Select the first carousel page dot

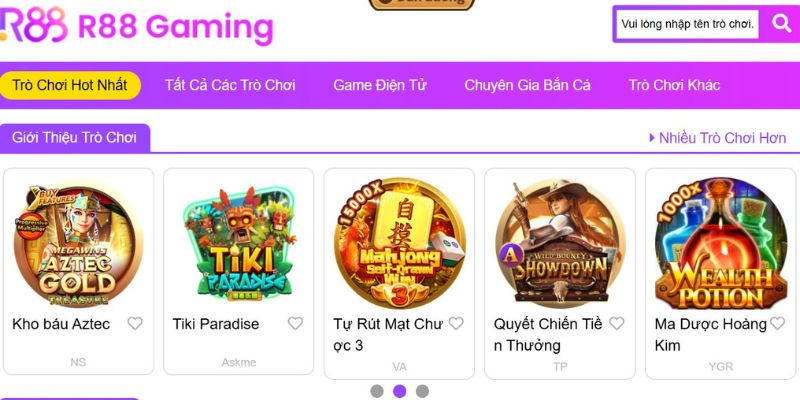tap(377, 391)
